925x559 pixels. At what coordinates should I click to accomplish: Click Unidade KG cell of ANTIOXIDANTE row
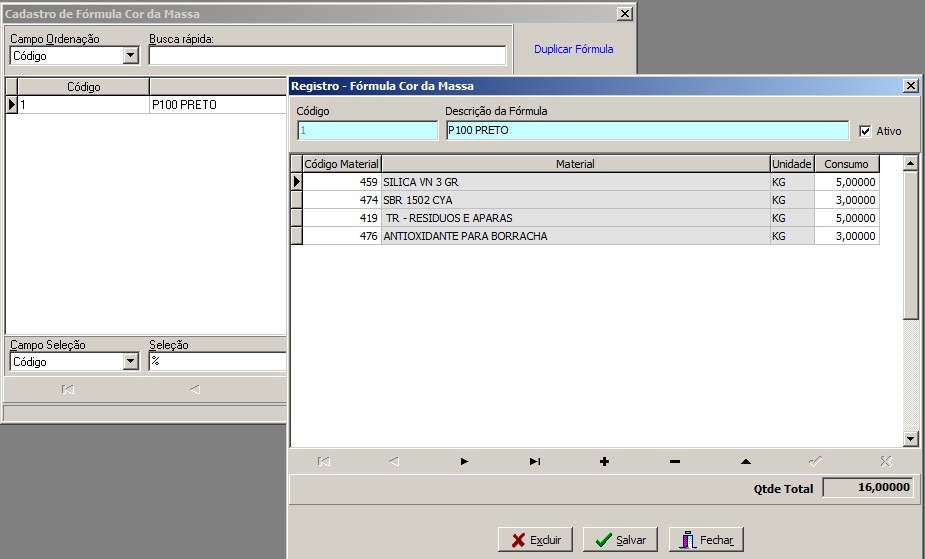coord(792,236)
